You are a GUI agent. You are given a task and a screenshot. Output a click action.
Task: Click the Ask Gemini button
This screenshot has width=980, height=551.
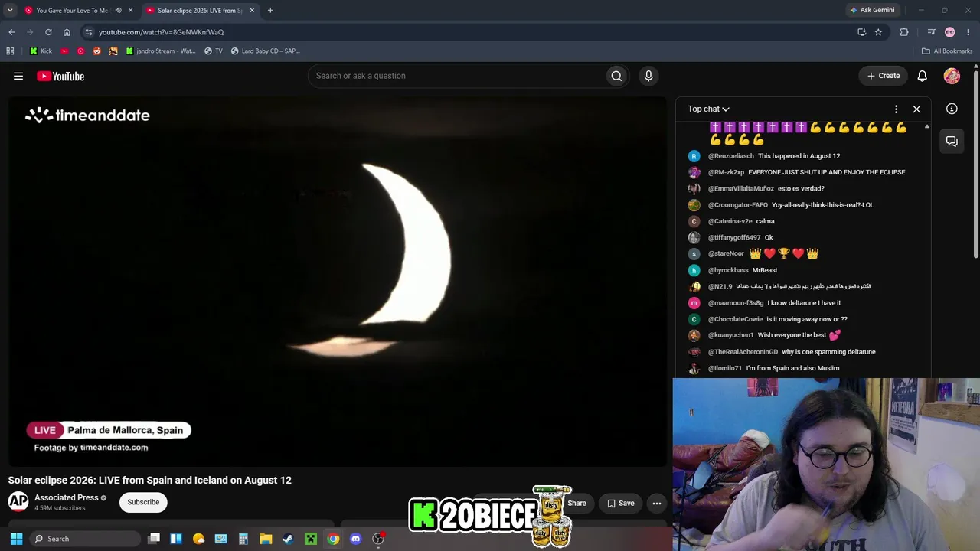point(872,10)
